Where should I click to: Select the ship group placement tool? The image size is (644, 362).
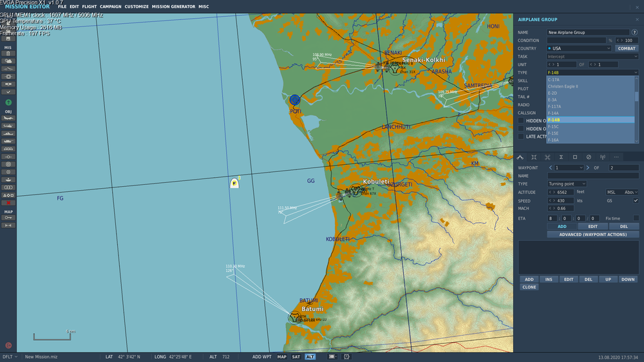8,133
